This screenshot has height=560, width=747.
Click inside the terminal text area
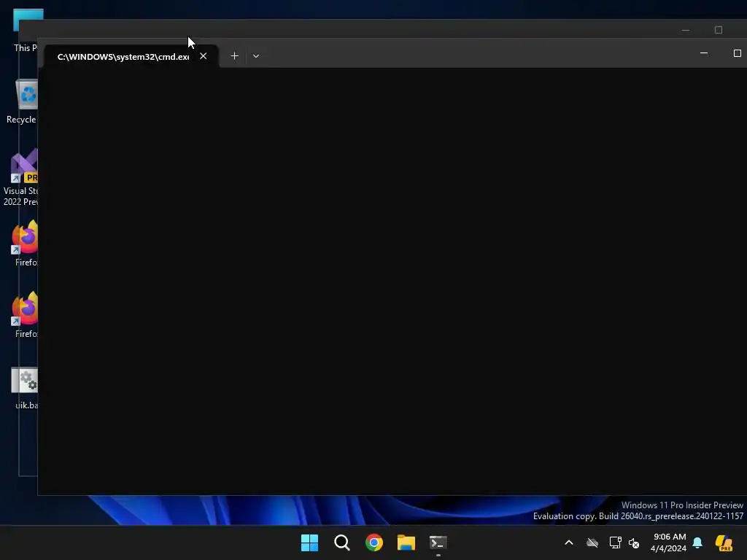point(392,281)
